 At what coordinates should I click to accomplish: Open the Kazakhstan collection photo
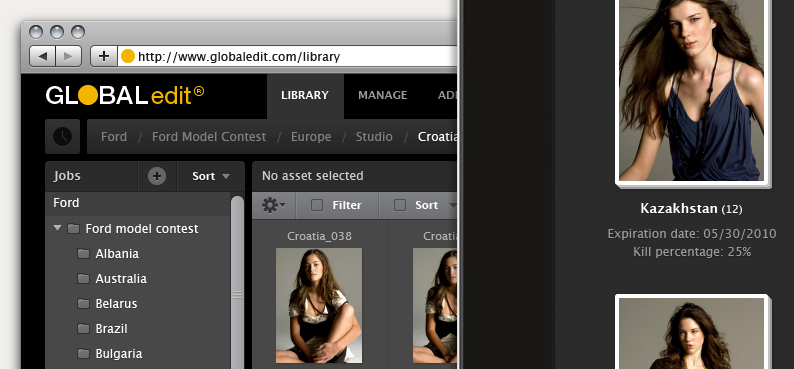click(x=692, y=91)
